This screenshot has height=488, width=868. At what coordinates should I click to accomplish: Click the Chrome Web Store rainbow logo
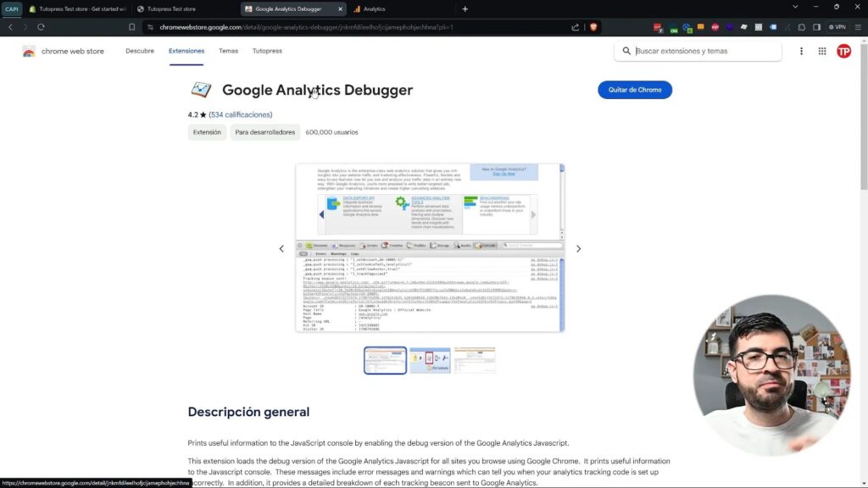pyautogui.click(x=29, y=51)
